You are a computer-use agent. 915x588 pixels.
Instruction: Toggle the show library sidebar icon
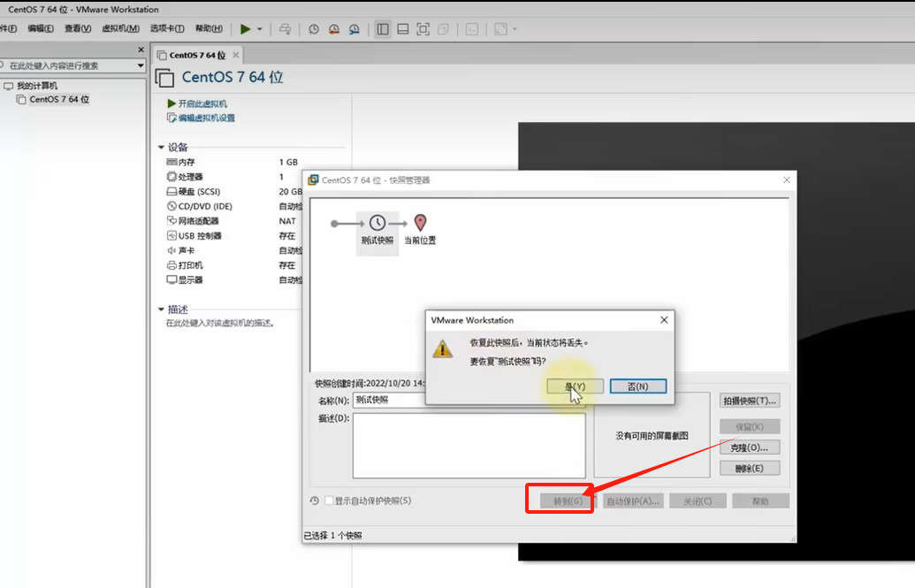pyautogui.click(x=383, y=29)
